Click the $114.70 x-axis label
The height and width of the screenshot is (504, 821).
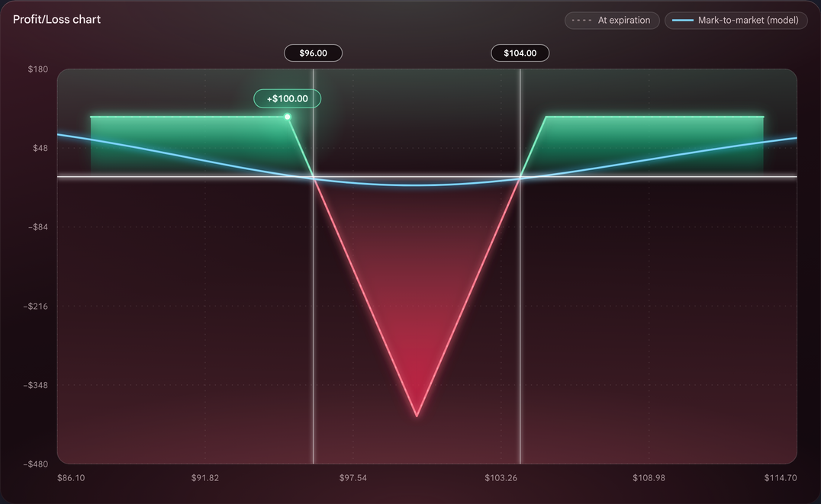(x=781, y=478)
